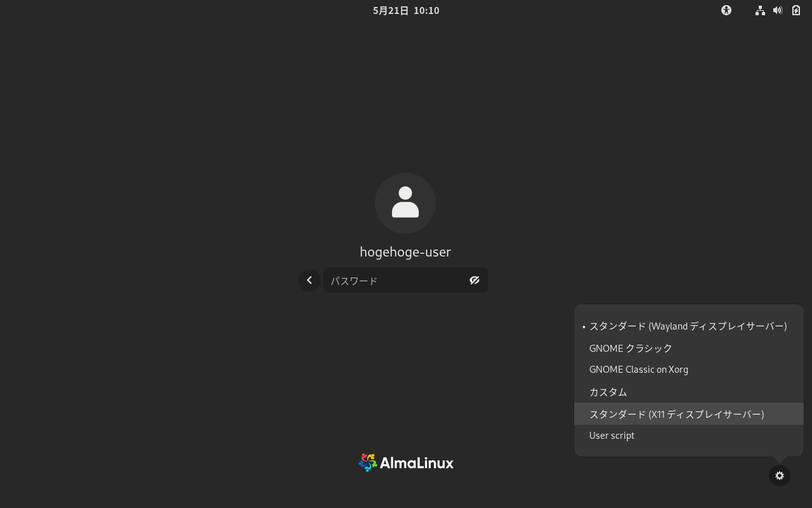The image size is (812, 508).
Task: Click the battery charging icon
Action: 796,10
